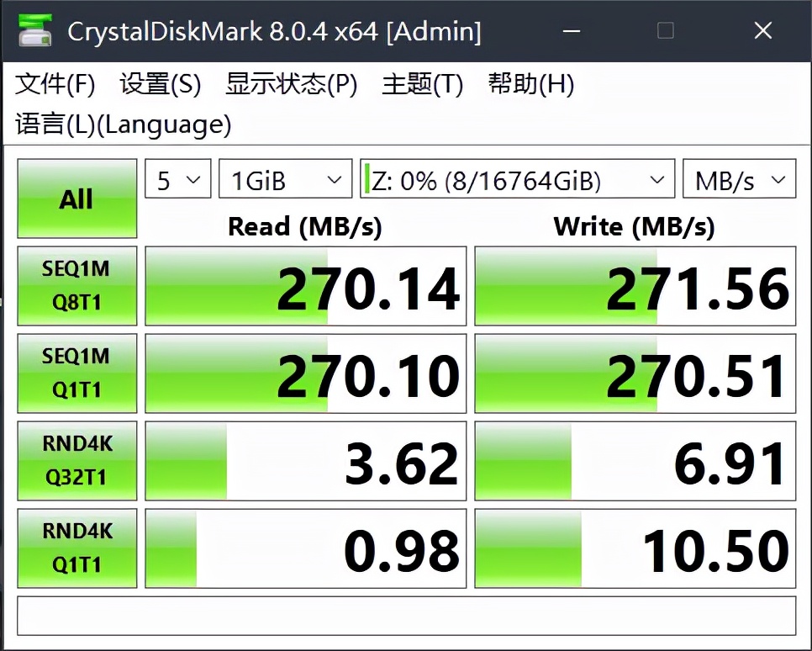Close the CrystalDiskMark window
812x651 pixels.
click(762, 31)
